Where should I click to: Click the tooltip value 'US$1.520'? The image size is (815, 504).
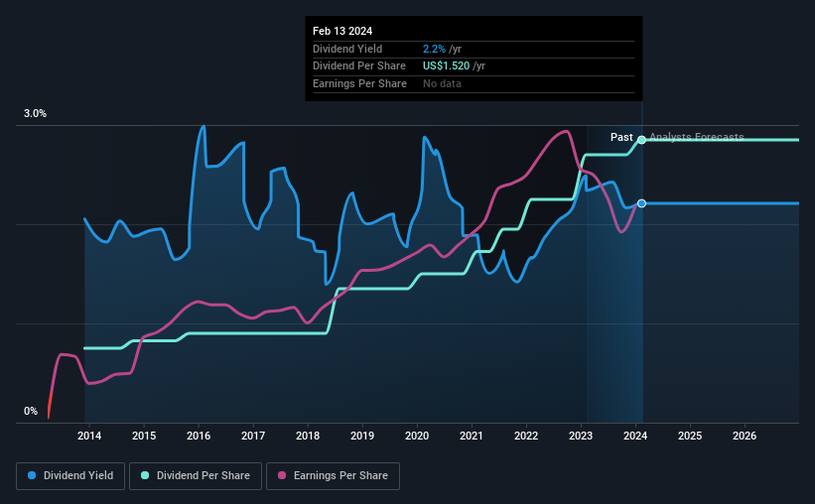446,66
